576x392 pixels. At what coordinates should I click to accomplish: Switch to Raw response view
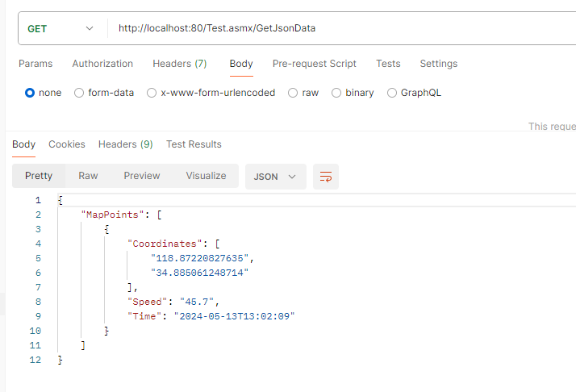point(88,176)
